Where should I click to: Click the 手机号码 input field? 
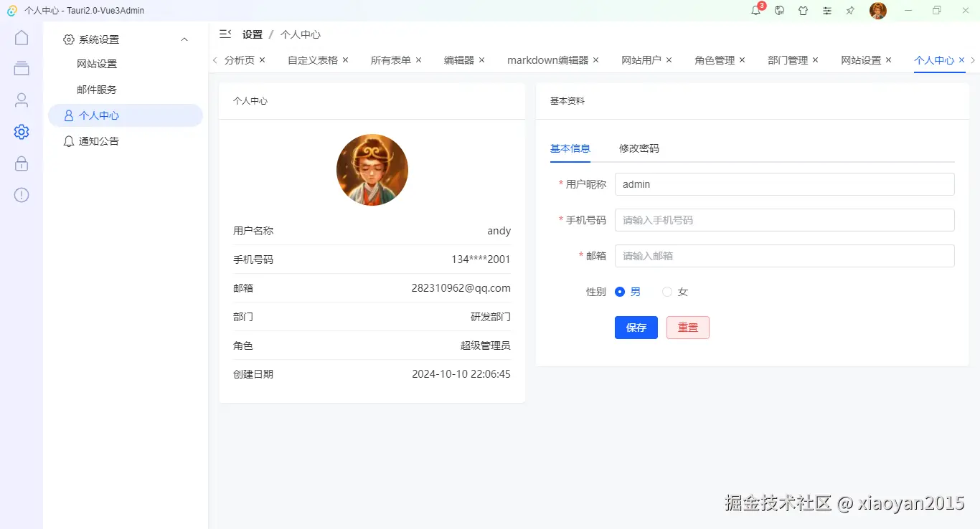(784, 220)
